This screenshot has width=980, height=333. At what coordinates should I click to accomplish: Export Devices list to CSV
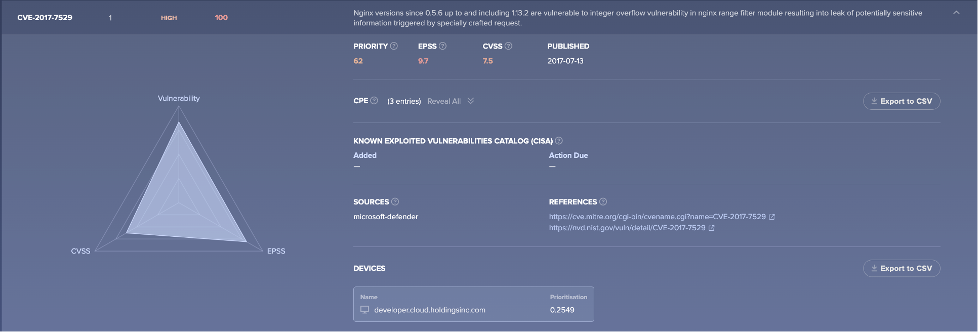[902, 268]
